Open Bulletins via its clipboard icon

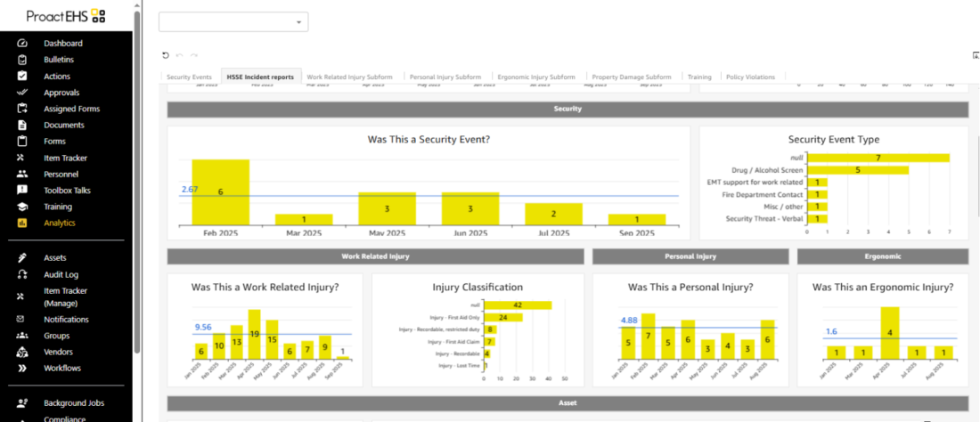tap(22, 60)
